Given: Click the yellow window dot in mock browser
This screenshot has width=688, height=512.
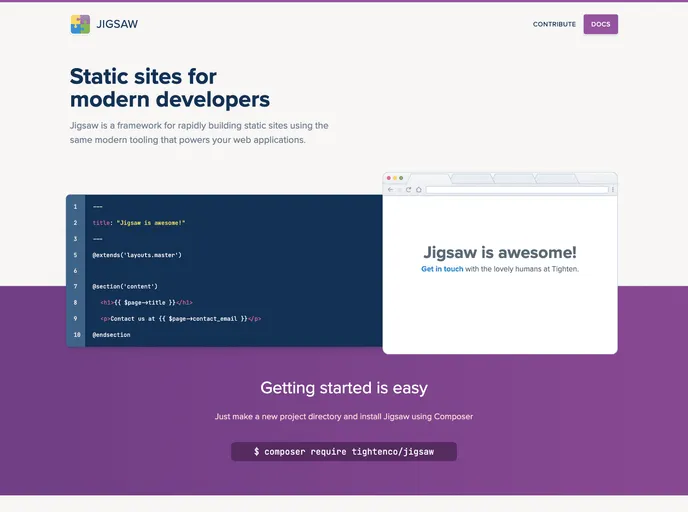Looking at the screenshot, I should click(395, 178).
